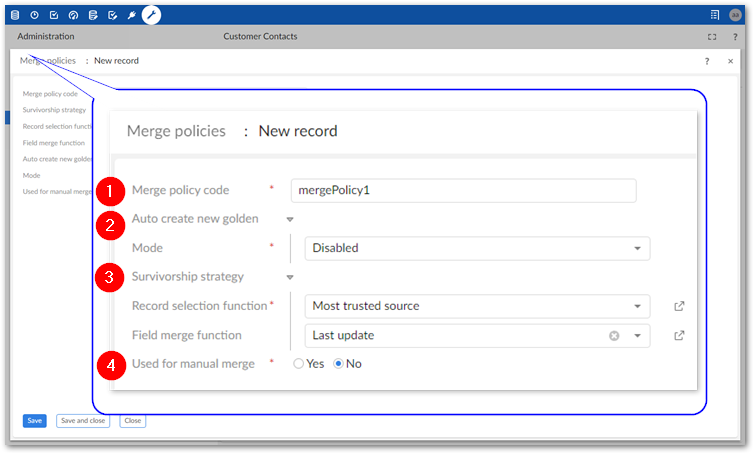The height and width of the screenshot is (454, 754).
Task: Open linked Record selection function externally
Action: click(x=680, y=306)
